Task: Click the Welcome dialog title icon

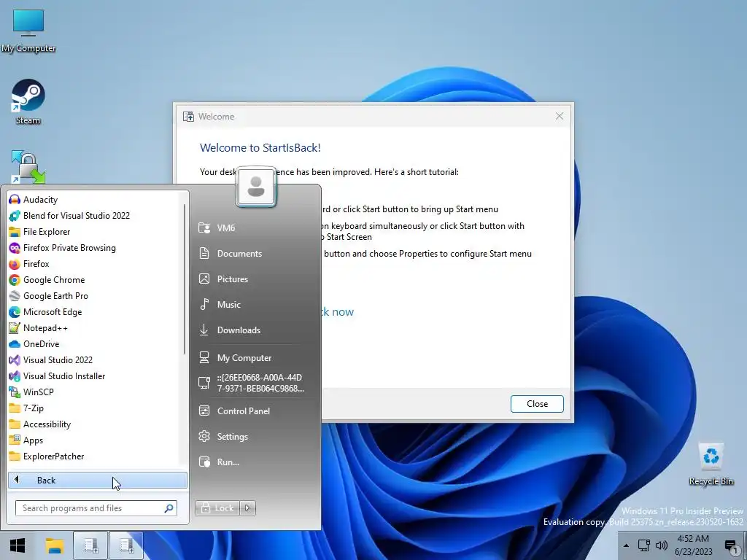Action: [x=189, y=117]
